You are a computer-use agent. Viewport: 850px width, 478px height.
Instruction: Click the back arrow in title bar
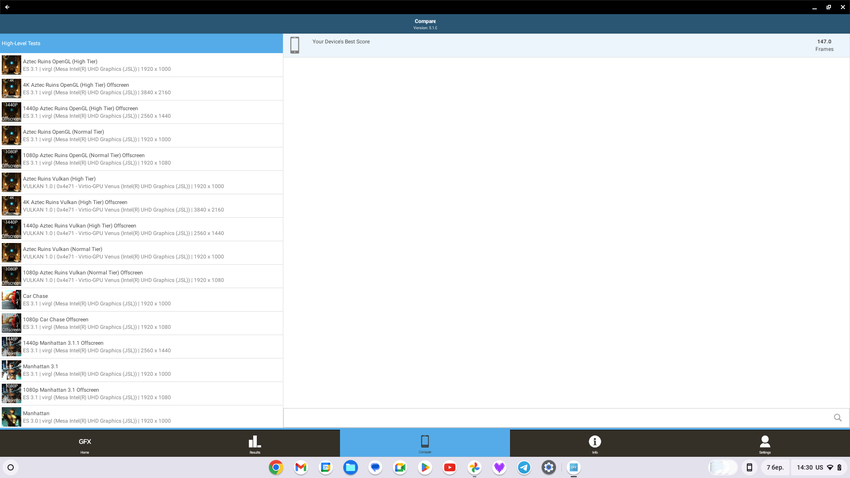[7, 7]
